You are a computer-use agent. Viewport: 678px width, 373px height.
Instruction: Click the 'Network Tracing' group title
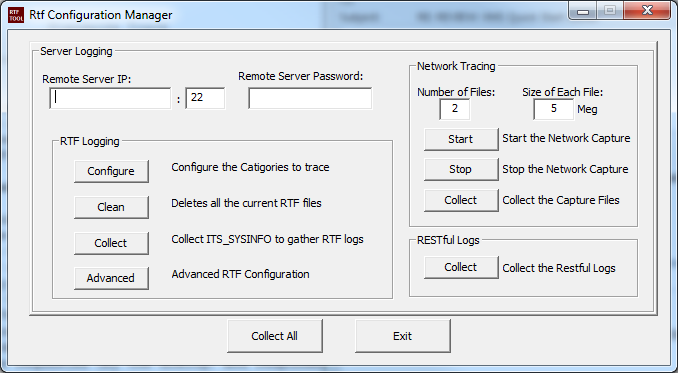point(456,66)
